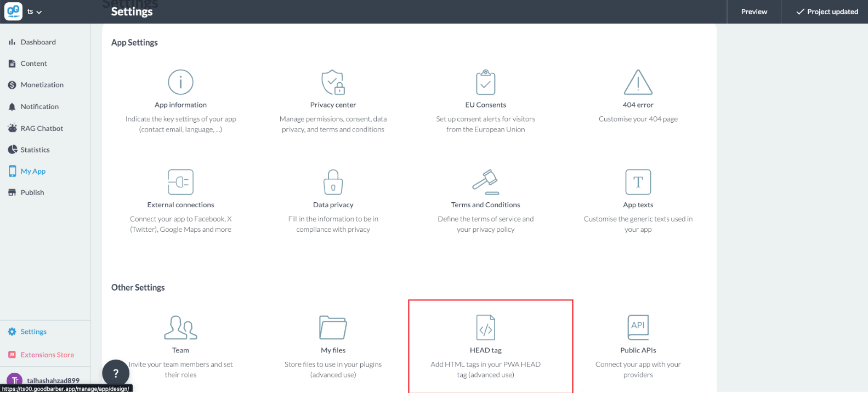This screenshot has width=868, height=393.
Task: Click the GoodBarber logo icon
Action: click(x=13, y=11)
